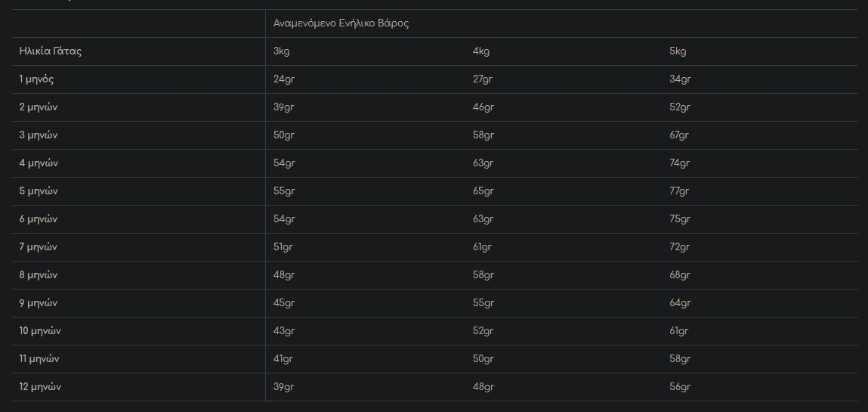
Task: Click the 65gr value cell
Action: pyautogui.click(x=483, y=191)
